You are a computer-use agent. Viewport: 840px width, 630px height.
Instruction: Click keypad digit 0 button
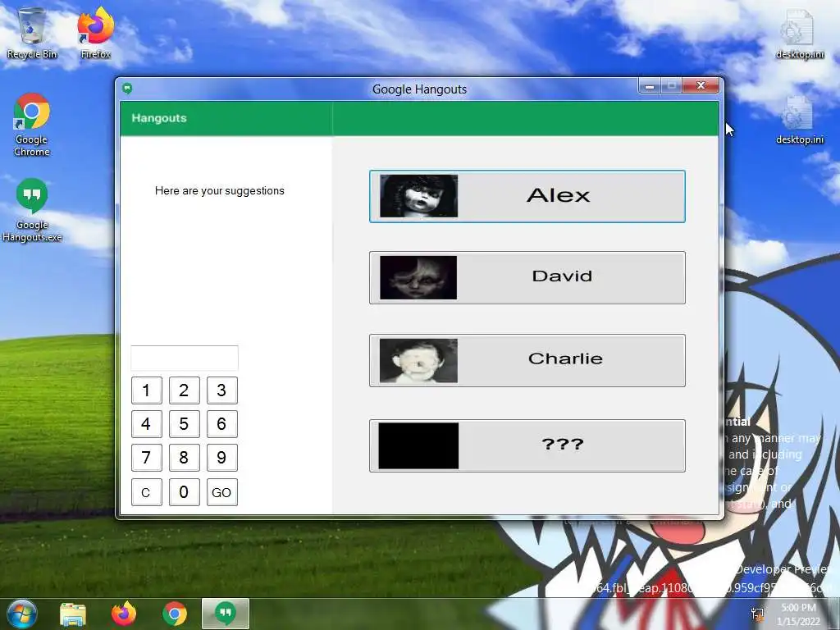tap(185, 492)
